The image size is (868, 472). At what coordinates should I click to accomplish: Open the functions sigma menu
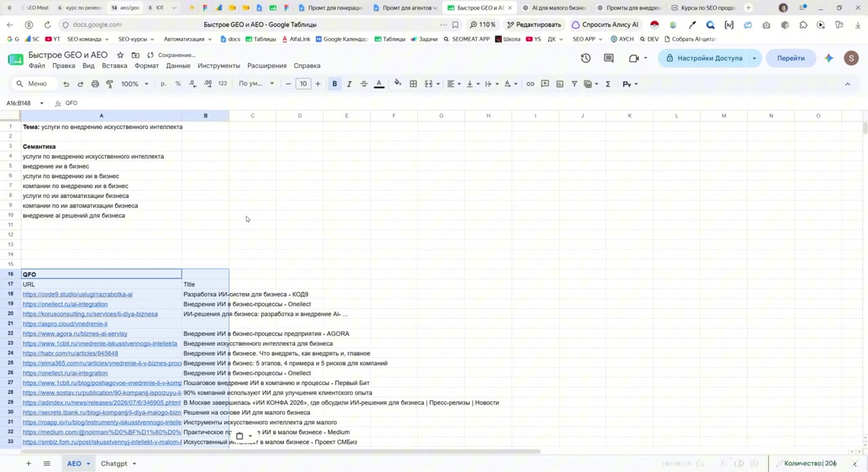click(x=608, y=84)
